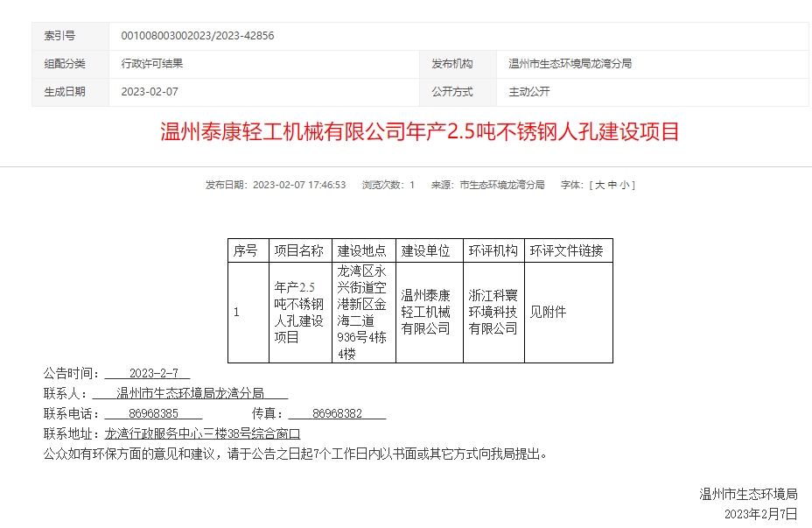Select the 浙江科寰环境科技有限公司 table cell
The image size is (812, 528).
493,313
